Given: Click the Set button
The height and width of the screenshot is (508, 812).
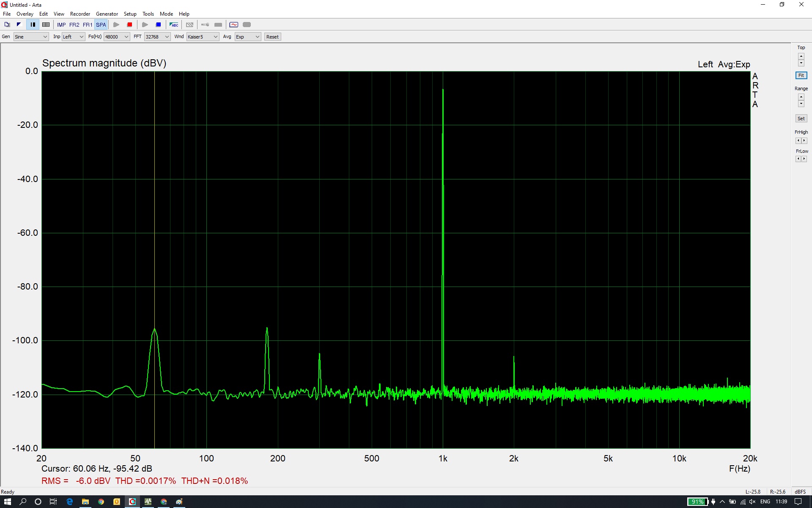Looking at the screenshot, I should [801, 119].
